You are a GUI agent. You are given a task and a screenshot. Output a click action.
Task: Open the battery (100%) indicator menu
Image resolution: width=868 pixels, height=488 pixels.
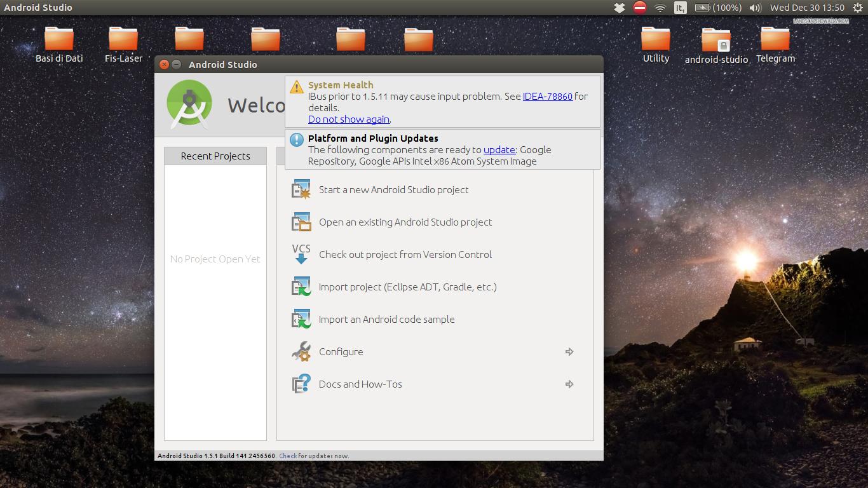coord(718,8)
